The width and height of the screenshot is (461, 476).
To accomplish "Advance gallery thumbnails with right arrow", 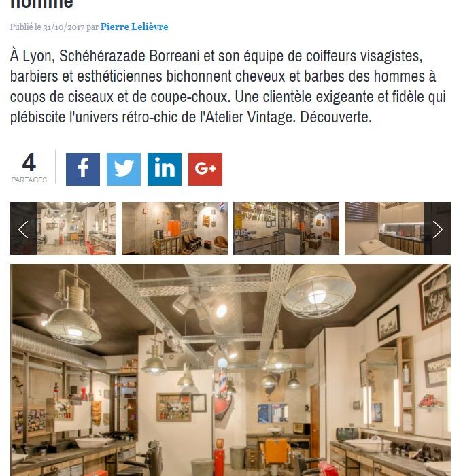I will [x=437, y=228].
